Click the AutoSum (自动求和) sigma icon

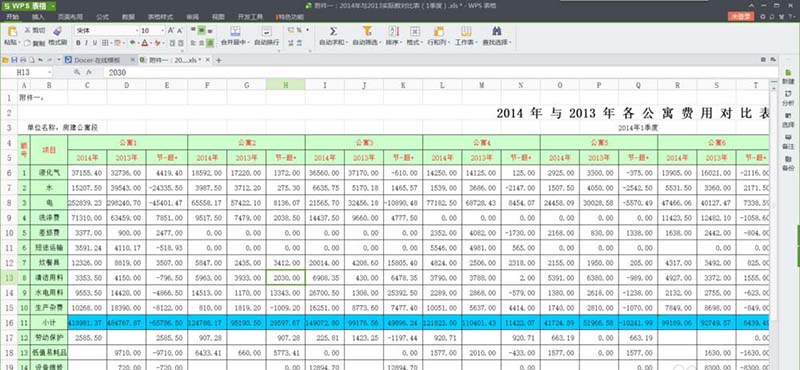point(333,31)
